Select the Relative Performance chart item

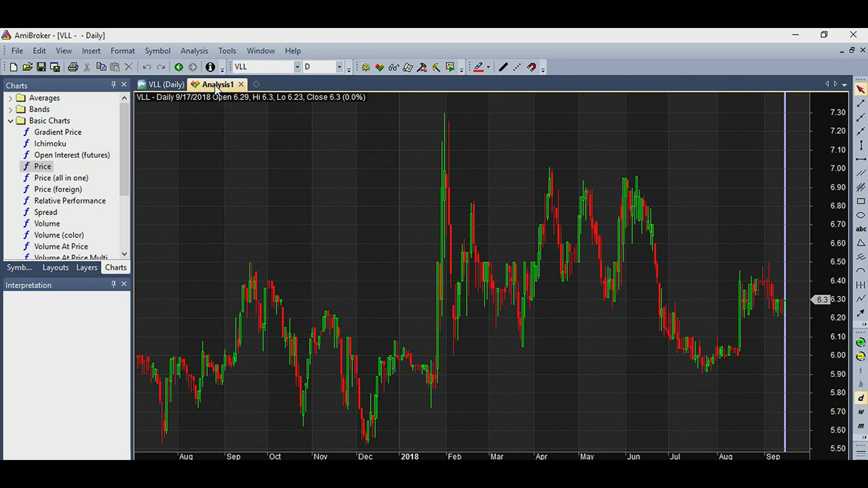(70, 201)
